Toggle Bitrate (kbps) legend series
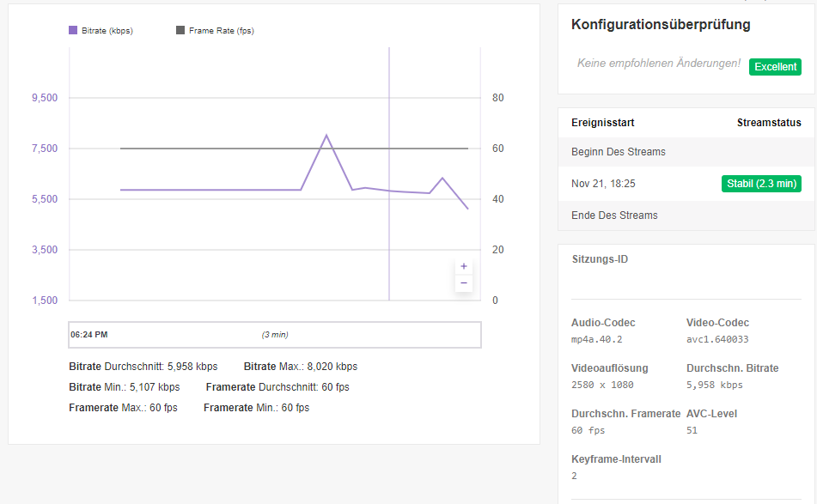This screenshot has width=817, height=504. pos(107,31)
